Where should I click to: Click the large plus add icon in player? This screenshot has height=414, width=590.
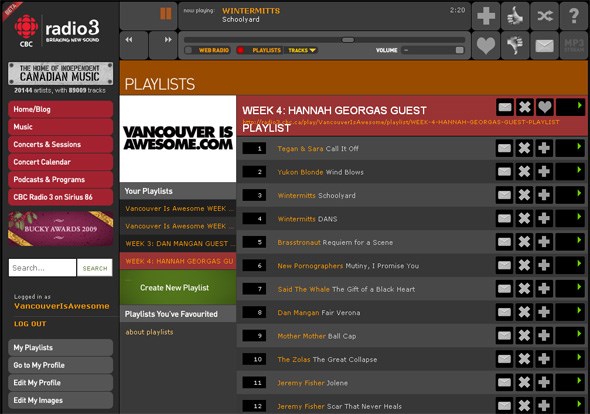click(x=486, y=16)
